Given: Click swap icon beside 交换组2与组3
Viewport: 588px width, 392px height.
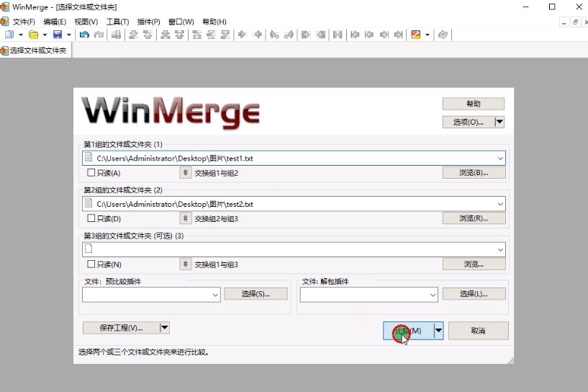Looking at the screenshot, I should click(185, 218).
